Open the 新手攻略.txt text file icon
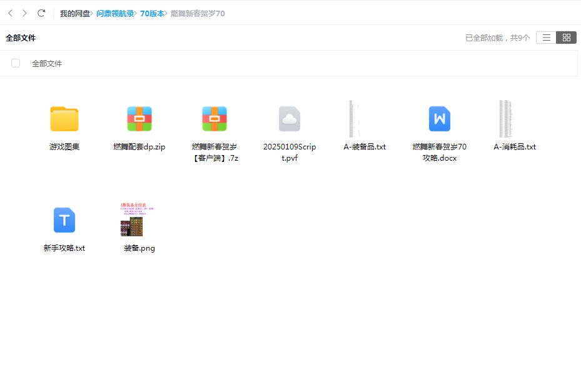 tap(64, 220)
